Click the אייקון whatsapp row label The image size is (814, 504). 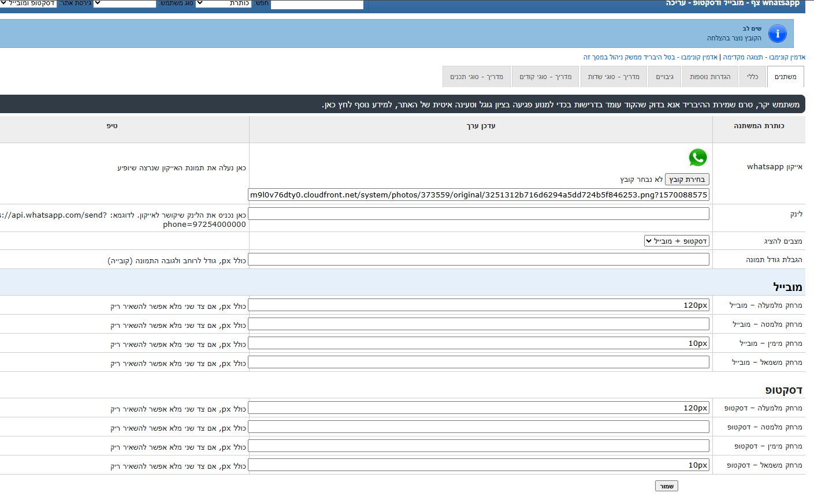[775, 167]
